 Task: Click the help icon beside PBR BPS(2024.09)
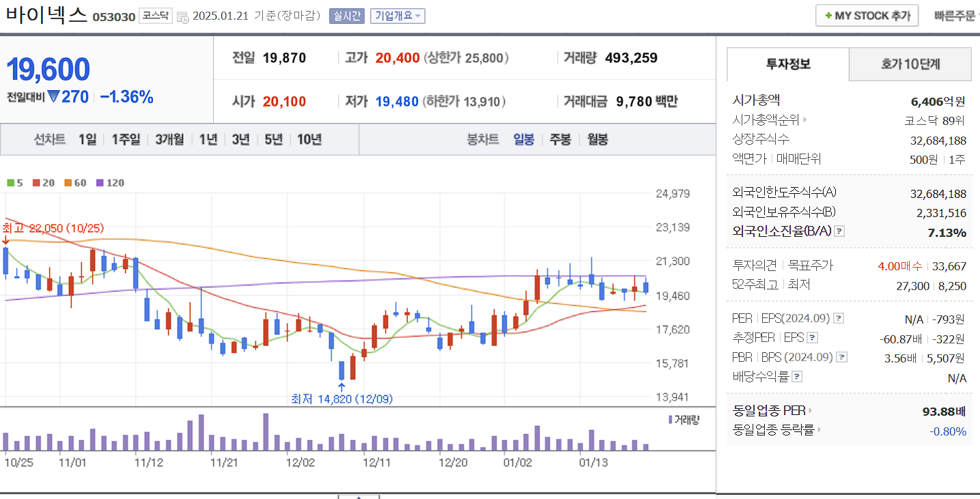(841, 356)
